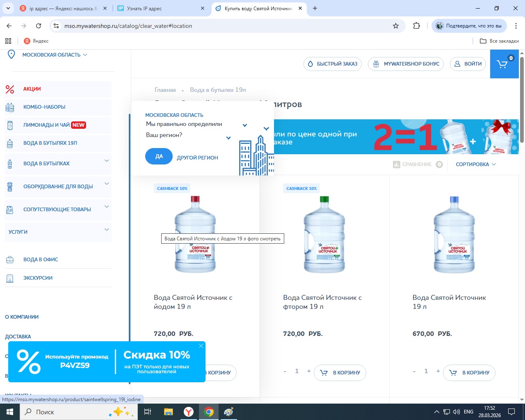Bookmark this page with the star icon
Screen dimensions: 525x420
click(396, 26)
